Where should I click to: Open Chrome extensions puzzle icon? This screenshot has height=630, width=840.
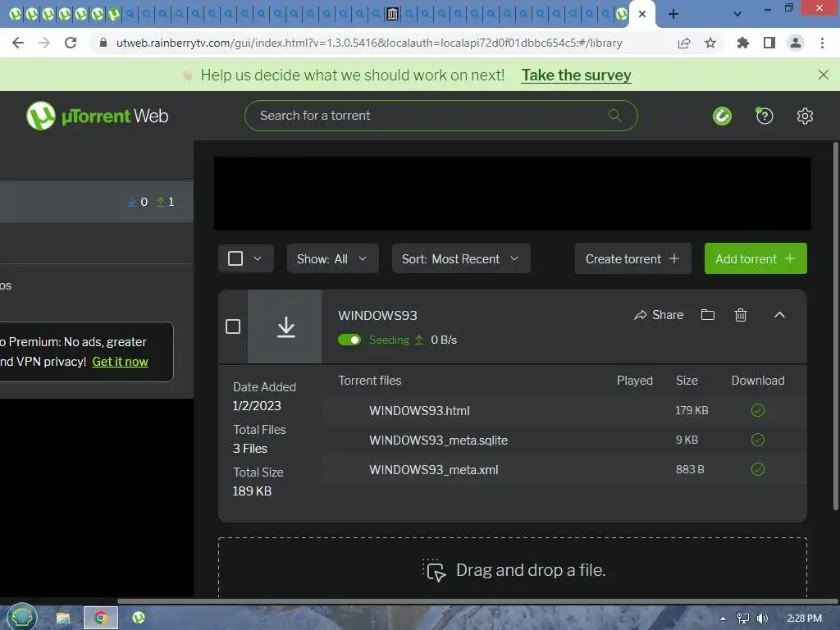tap(742, 43)
